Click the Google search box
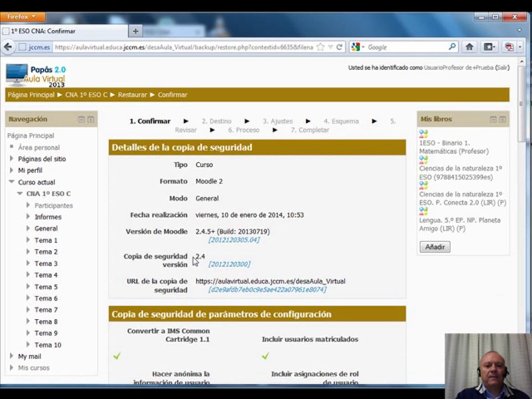 point(407,47)
